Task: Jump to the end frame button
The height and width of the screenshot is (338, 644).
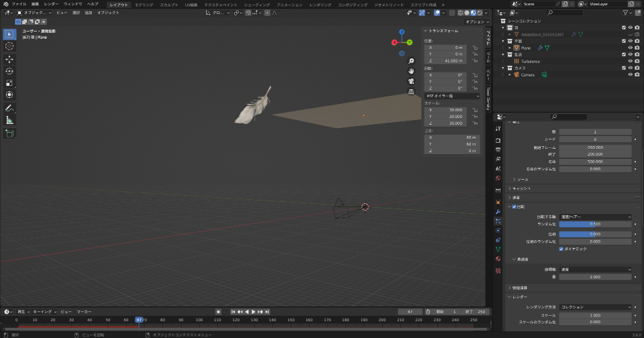Action: click(267, 312)
